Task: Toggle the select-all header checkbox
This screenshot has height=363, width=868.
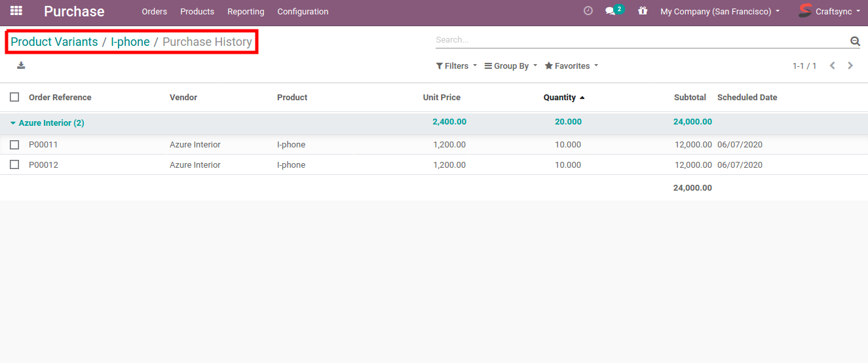Action: [x=14, y=97]
